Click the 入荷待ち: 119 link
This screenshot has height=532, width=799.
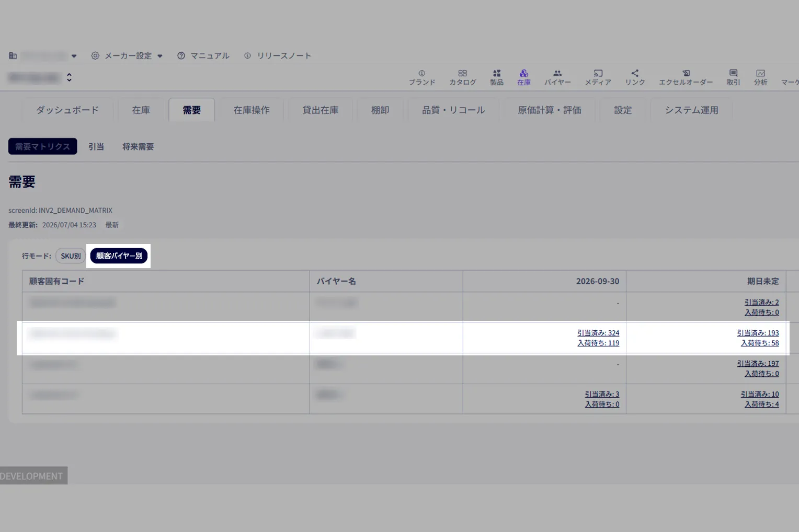tap(598, 343)
